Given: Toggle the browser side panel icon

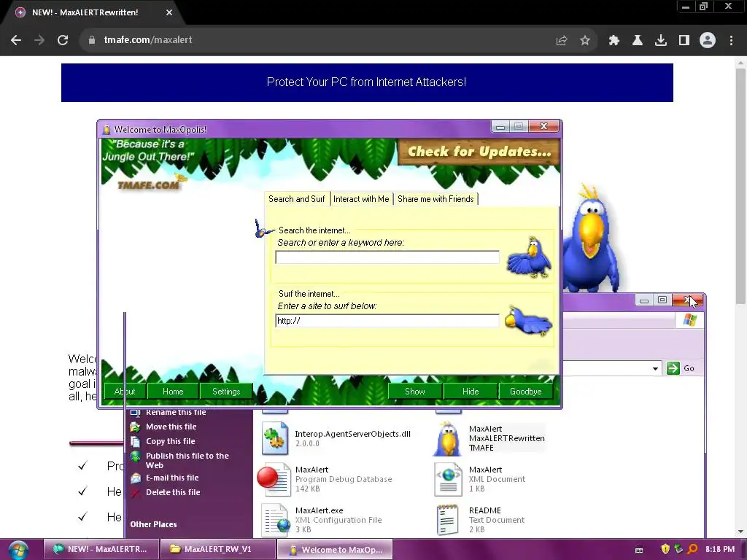Looking at the screenshot, I should tap(684, 41).
